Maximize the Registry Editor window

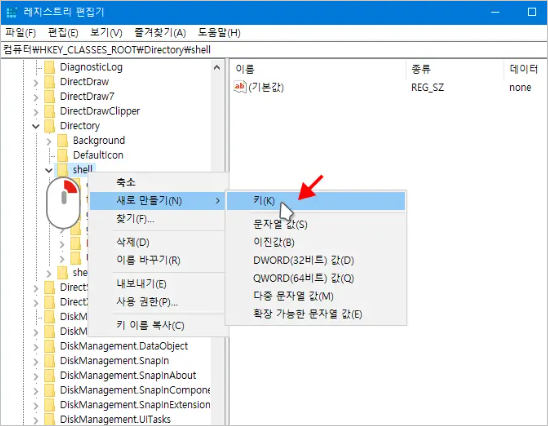point(532,12)
